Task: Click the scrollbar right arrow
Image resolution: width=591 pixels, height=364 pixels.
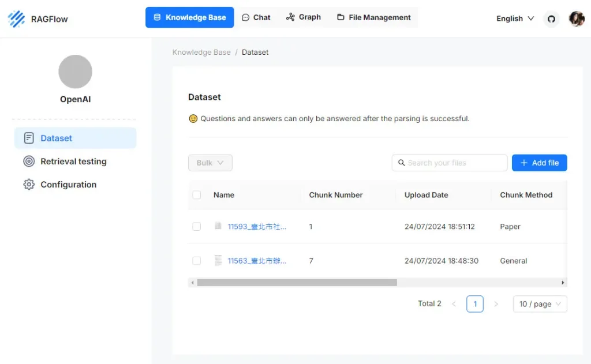Action: (563, 283)
